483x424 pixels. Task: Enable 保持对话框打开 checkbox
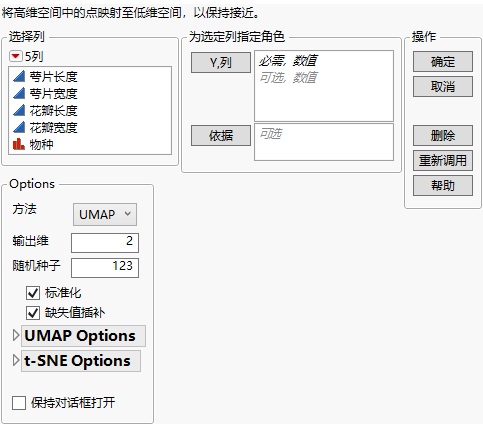coord(19,403)
